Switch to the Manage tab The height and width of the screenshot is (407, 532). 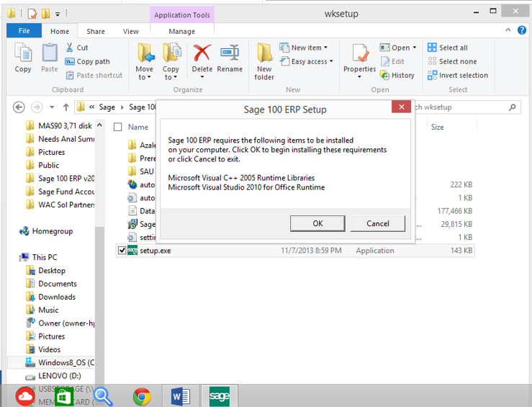coord(182,31)
